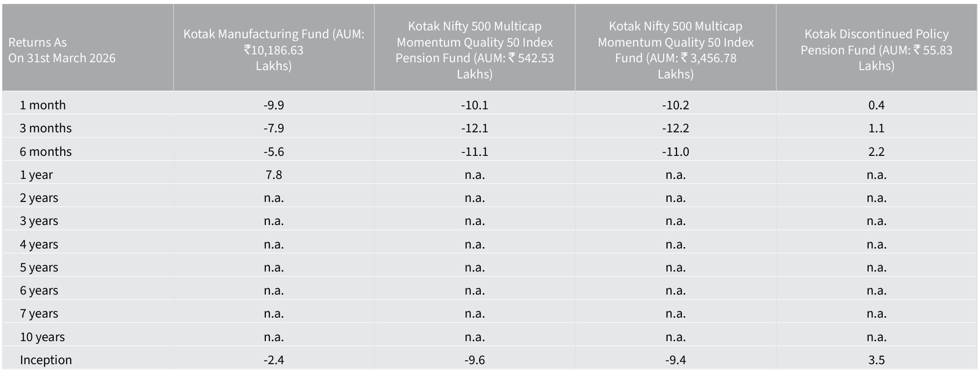Select the '1 month' row label
The image size is (980, 372).
pyautogui.click(x=43, y=105)
